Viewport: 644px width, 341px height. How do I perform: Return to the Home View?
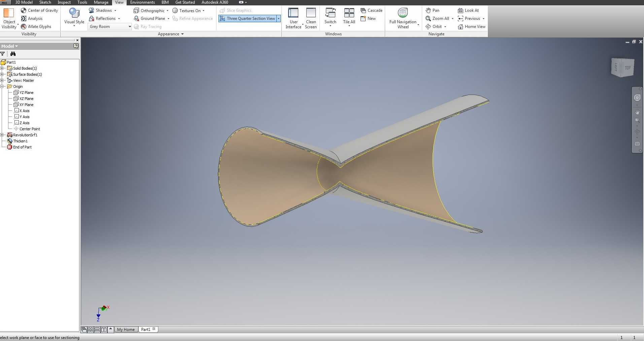point(472,27)
